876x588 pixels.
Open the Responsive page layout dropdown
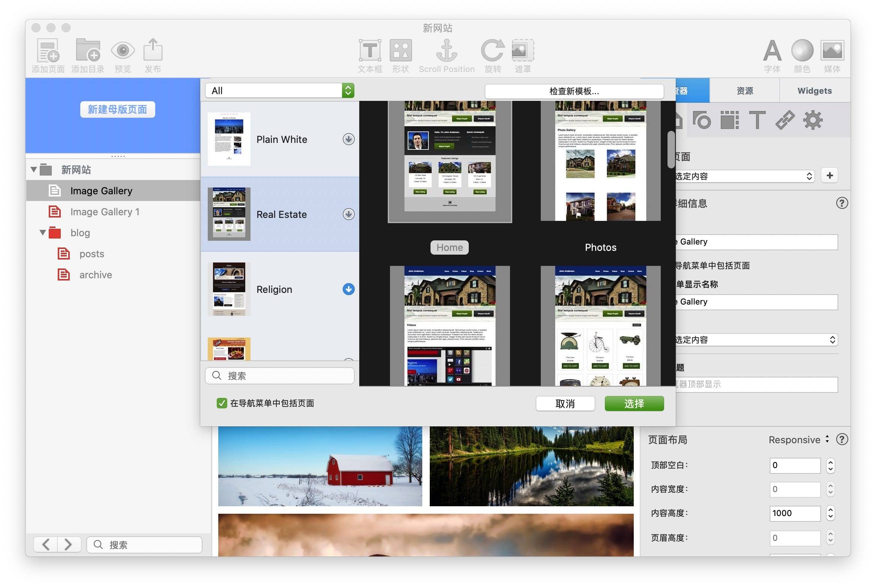pos(798,440)
